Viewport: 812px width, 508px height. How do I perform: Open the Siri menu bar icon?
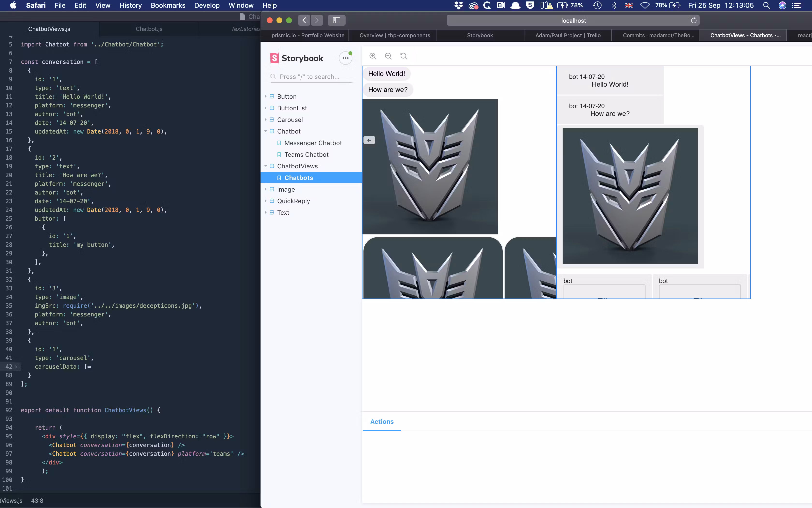pyautogui.click(x=783, y=5)
